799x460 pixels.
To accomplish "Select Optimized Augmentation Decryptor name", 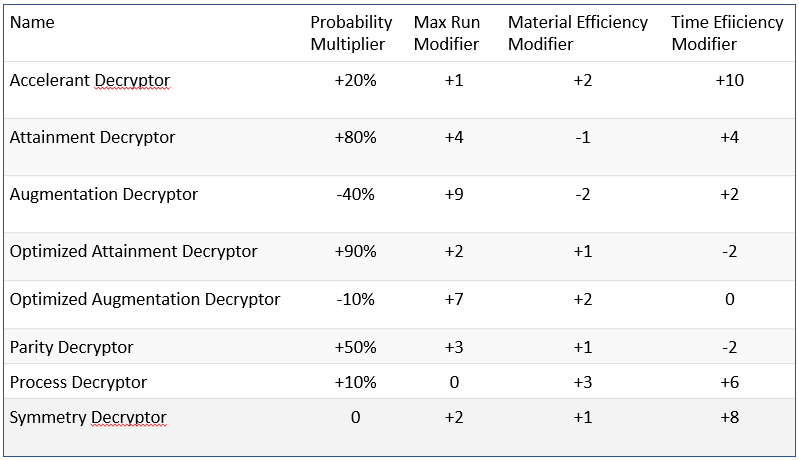I will [x=145, y=299].
